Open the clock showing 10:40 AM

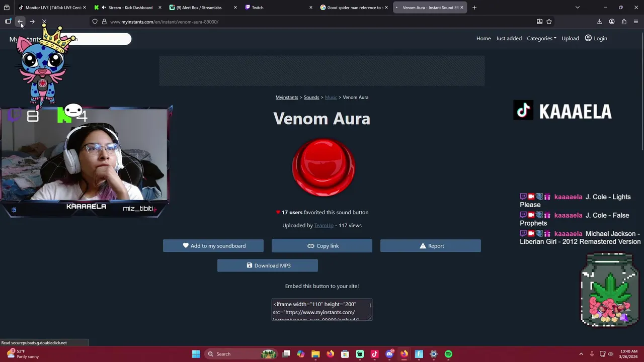click(x=628, y=354)
